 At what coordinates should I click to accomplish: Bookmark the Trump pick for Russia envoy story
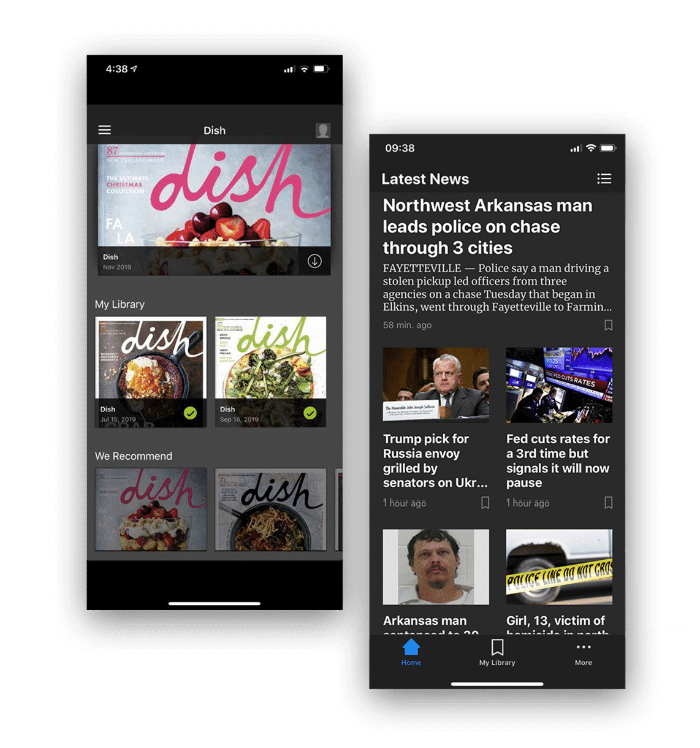[x=485, y=503]
